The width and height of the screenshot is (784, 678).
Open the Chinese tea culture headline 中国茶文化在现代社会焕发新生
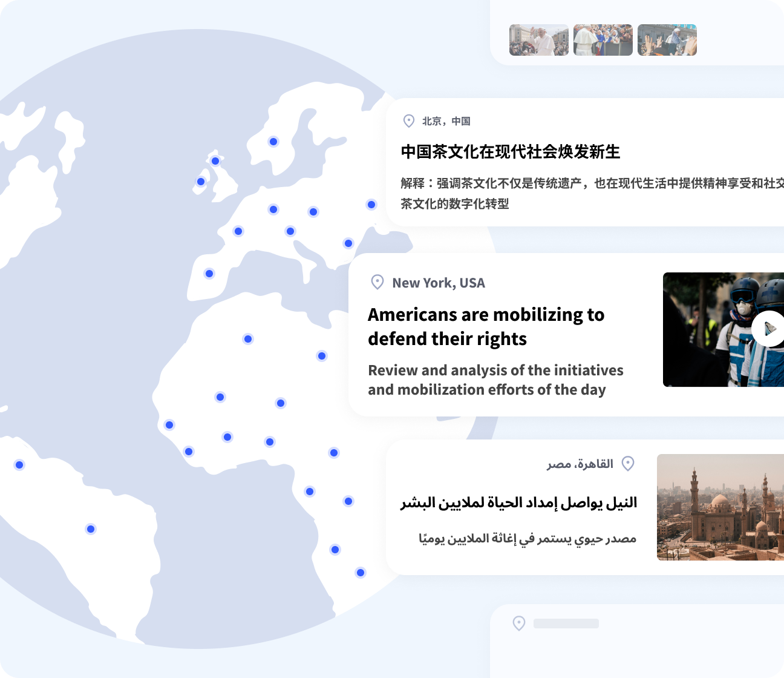tap(511, 152)
